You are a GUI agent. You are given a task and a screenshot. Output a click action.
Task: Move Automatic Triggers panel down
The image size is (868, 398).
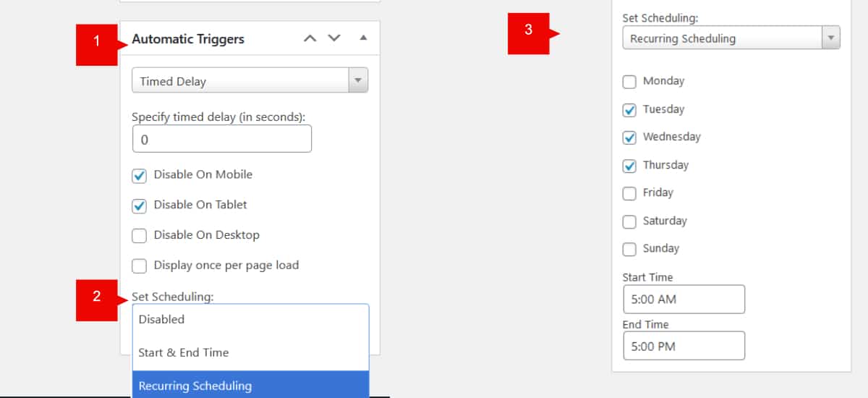334,38
